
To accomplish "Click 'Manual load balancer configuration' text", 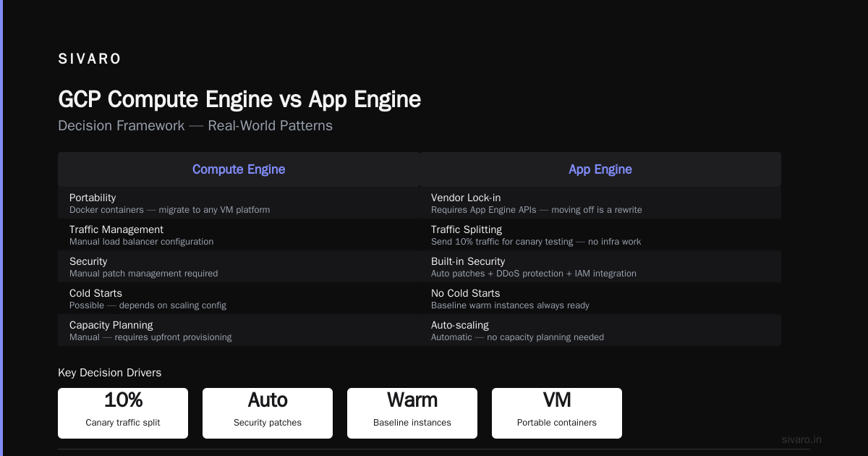I will [142, 242].
